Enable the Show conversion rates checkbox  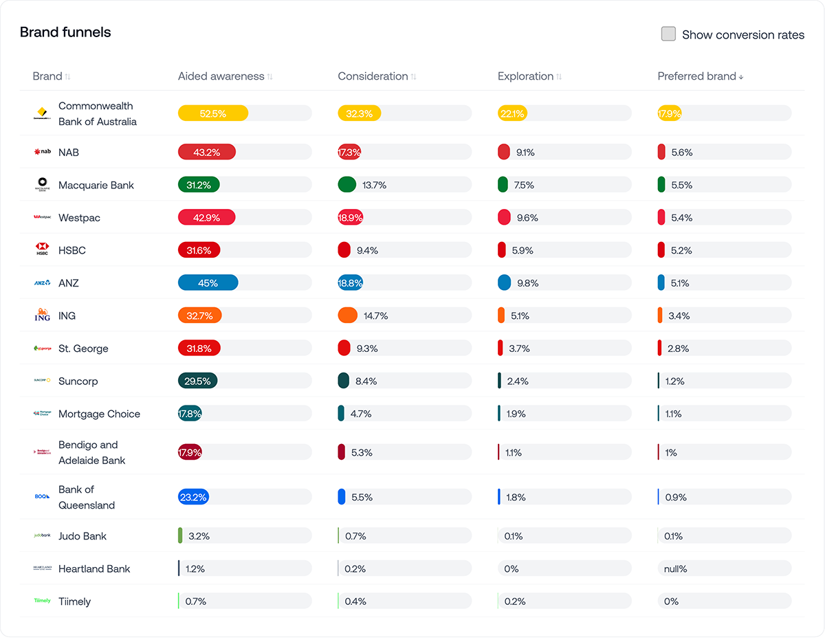668,33
